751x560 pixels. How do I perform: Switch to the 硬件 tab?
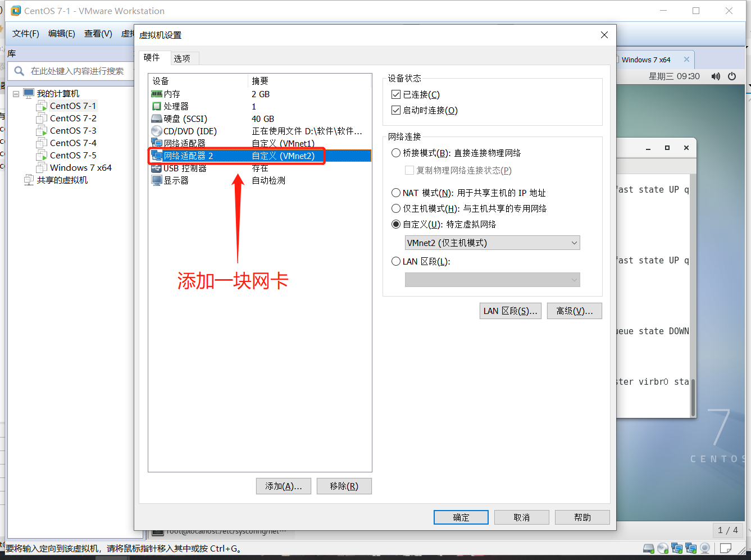pyautogui.click(x=152, y=57)
